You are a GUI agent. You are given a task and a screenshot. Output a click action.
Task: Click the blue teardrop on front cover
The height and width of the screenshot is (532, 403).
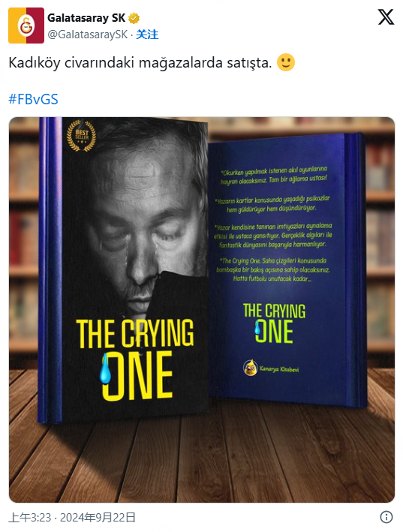[105, 368]
